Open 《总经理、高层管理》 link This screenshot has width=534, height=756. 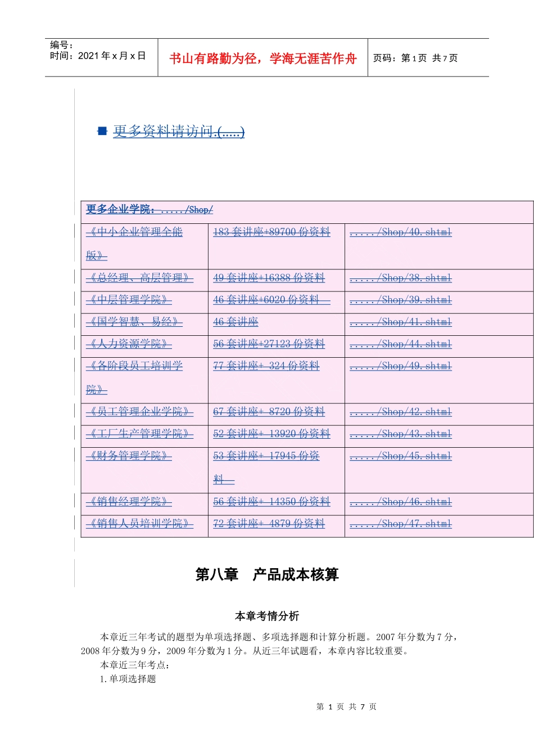point(139,278)
